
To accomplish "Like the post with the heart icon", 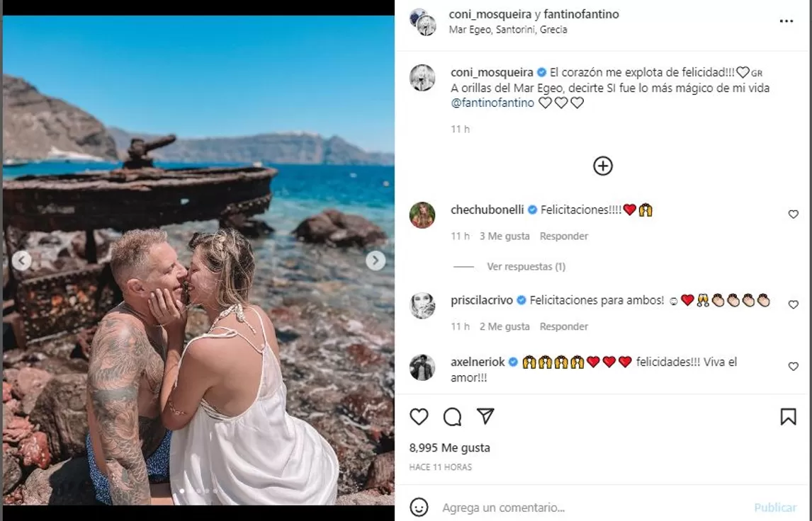I will (419, 417).
